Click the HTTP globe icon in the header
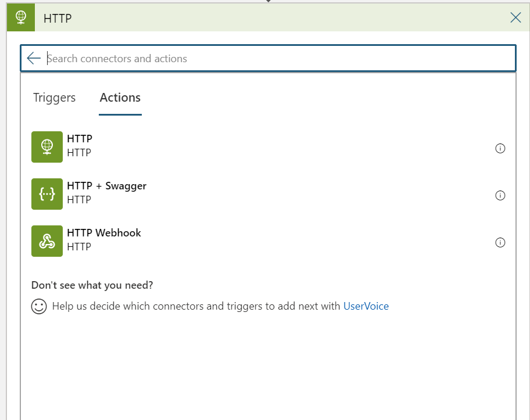530x420 pixels. [21, 17]
